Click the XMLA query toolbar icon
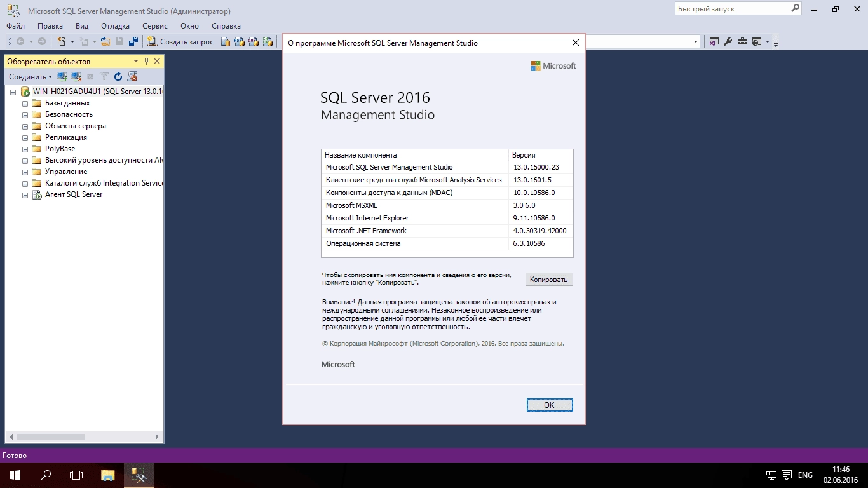The width and height of the screenshot is (868, 488). (267, 41)
